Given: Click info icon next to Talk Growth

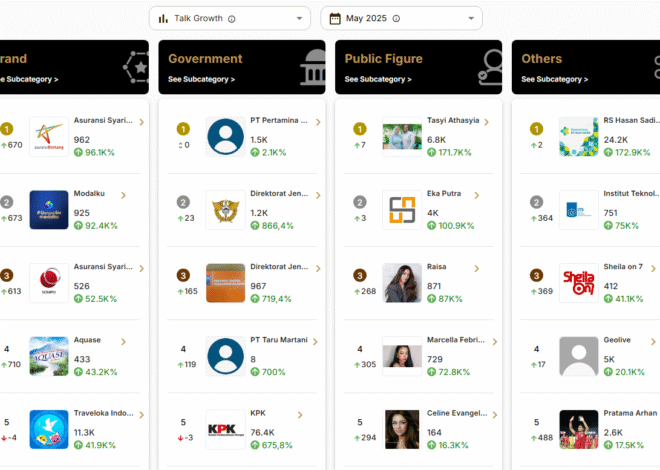Looking at the screenshot, I should (232, 19).
